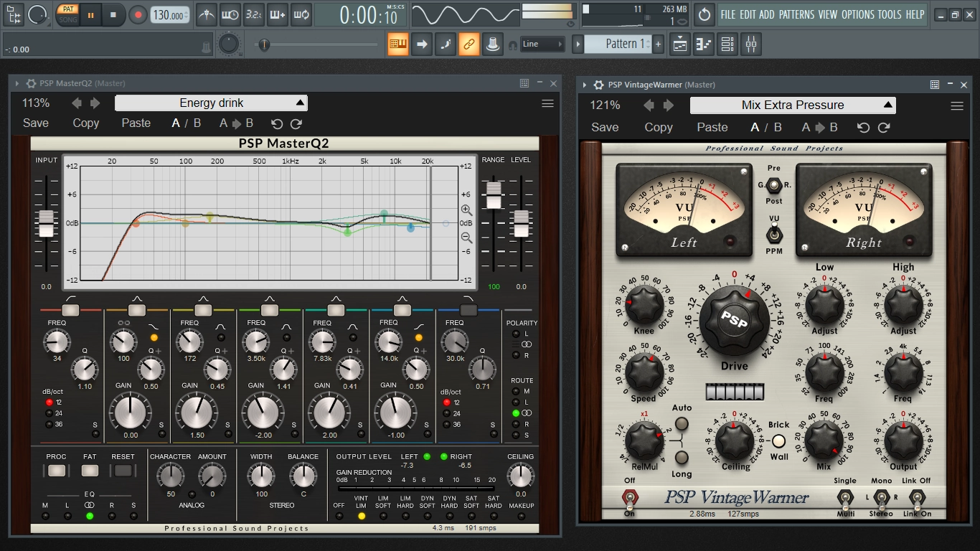Click the redo arrow in PSP VintageWarmer

884,127
